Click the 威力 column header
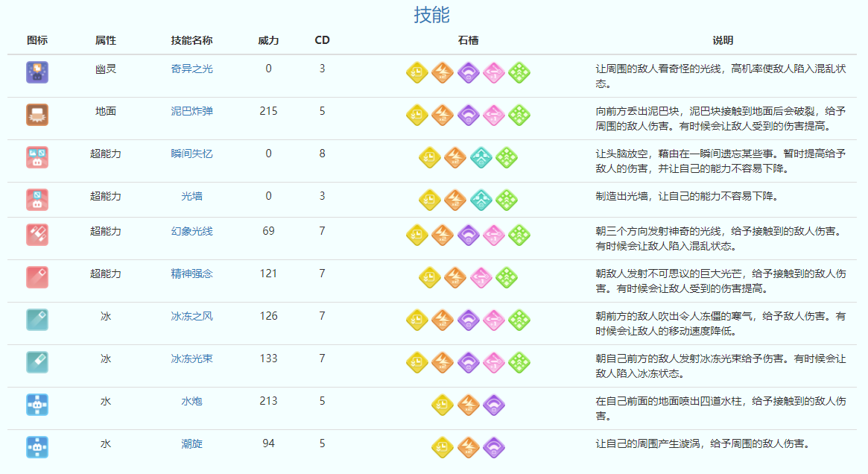Screen dimensions: 868x474 coord(268,40)
